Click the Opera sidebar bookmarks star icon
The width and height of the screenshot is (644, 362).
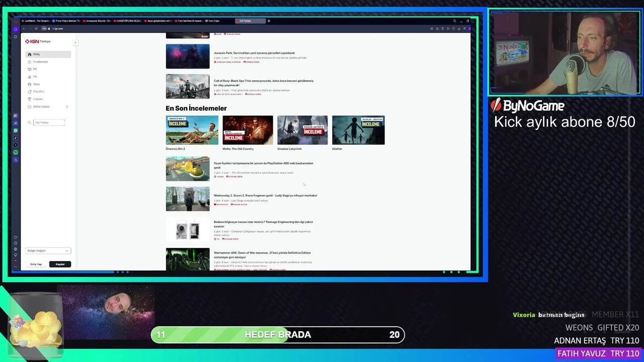tap(16, 37)
